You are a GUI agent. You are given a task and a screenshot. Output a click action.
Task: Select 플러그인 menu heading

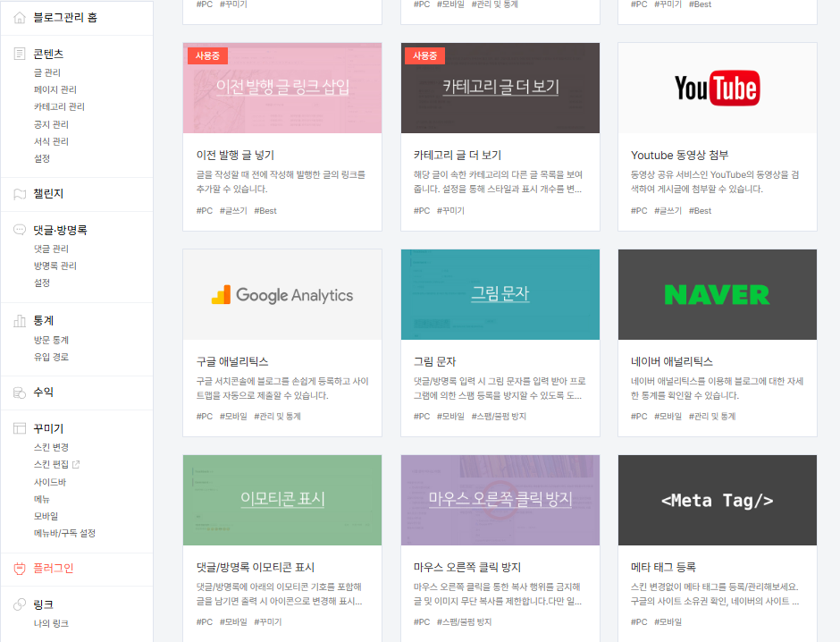coord(54,569)
